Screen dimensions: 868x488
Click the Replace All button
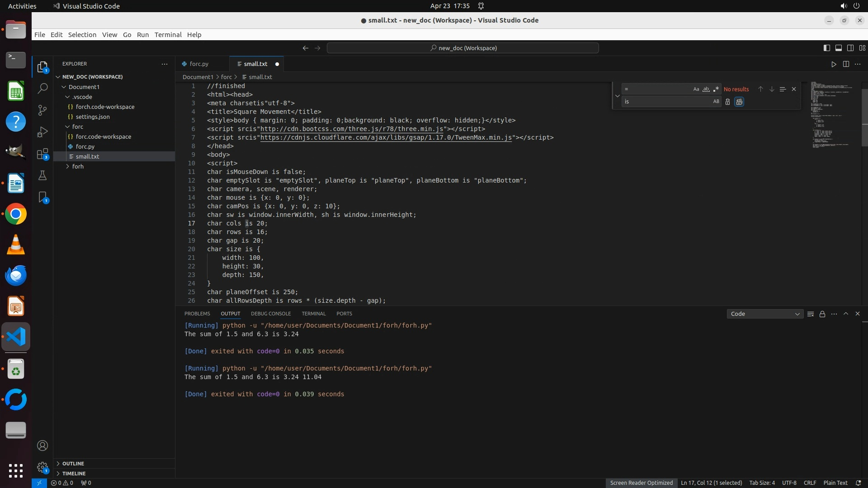tap(739, 102)
